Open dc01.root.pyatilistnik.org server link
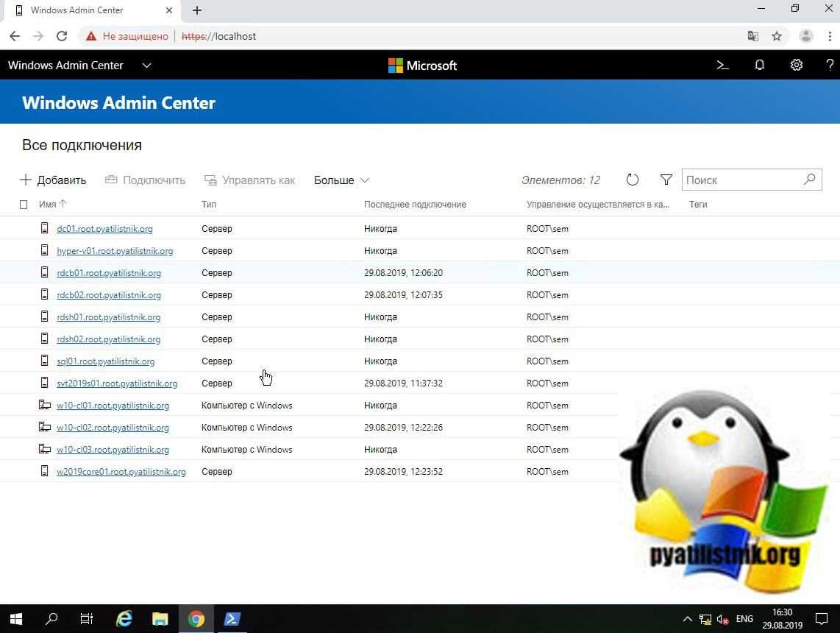The width and height of the screenshot is (840, 633). (x=104, y=229)
